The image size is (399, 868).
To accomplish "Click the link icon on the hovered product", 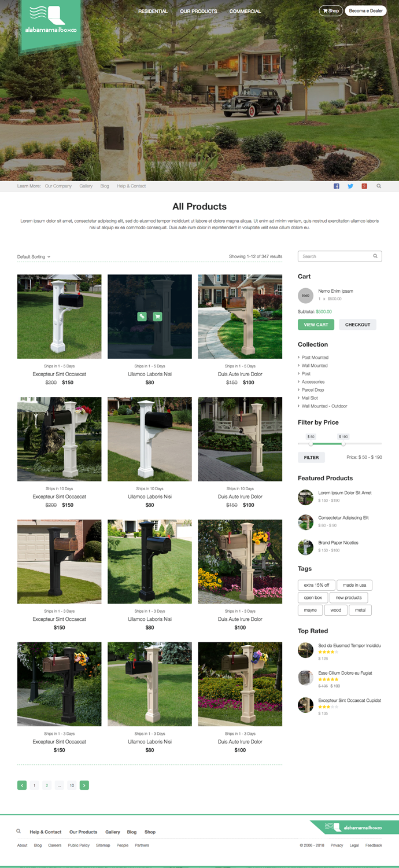I will coord(142,317).
